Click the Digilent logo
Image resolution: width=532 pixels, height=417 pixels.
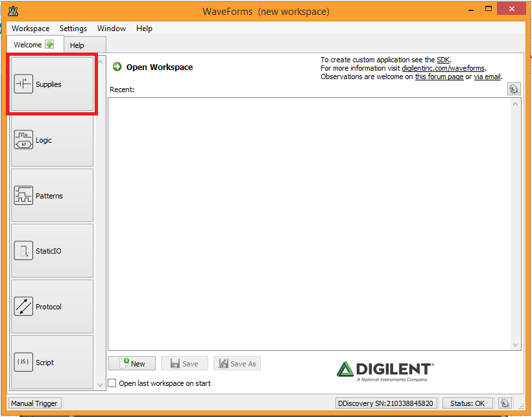click(x=385, y=371)
